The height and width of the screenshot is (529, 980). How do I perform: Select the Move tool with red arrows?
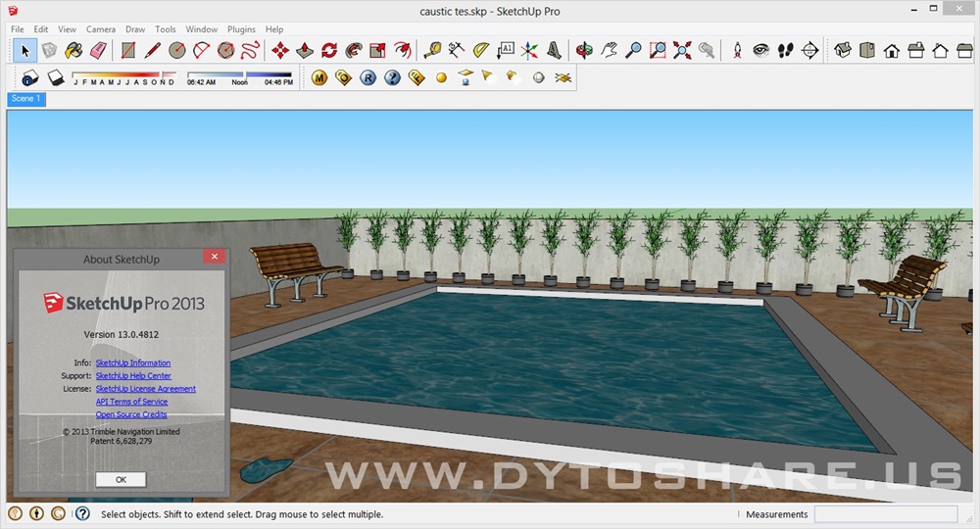(280, 51)
